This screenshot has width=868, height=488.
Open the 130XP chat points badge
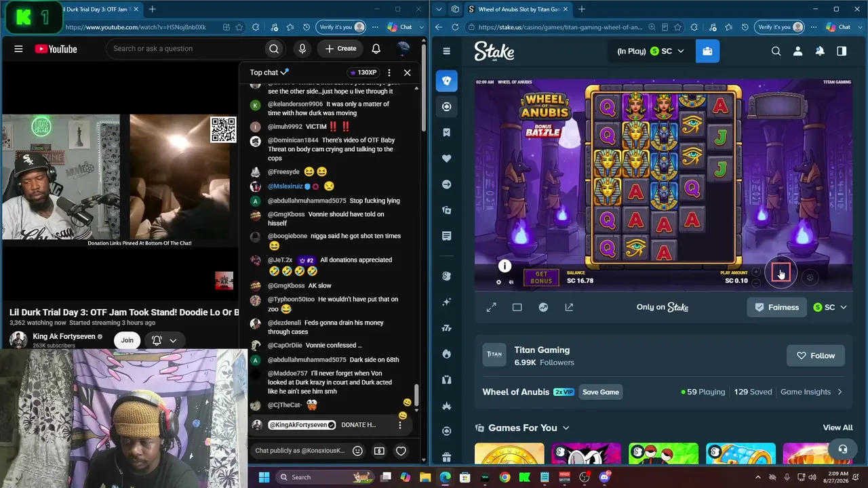point(363,73)
